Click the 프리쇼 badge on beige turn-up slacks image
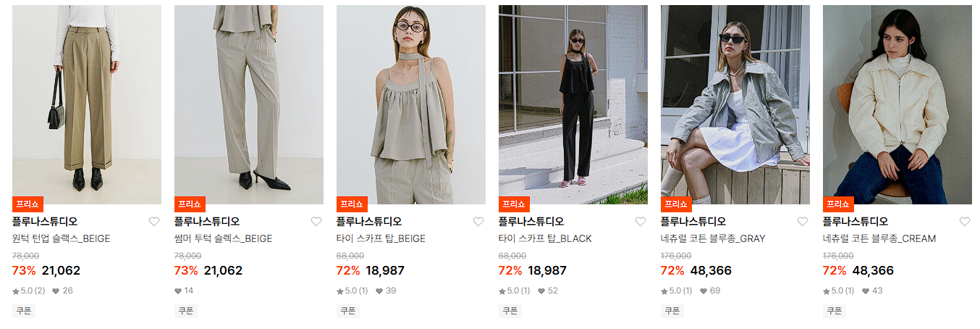 click(28, 204)
